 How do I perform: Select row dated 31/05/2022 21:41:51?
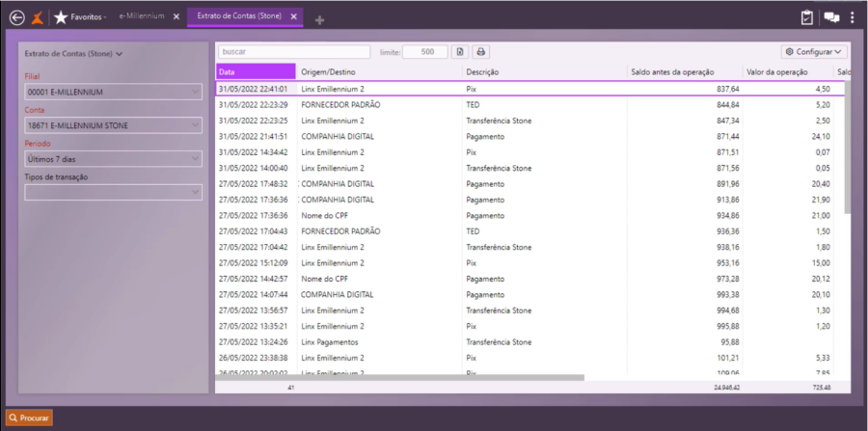[529, 136]
